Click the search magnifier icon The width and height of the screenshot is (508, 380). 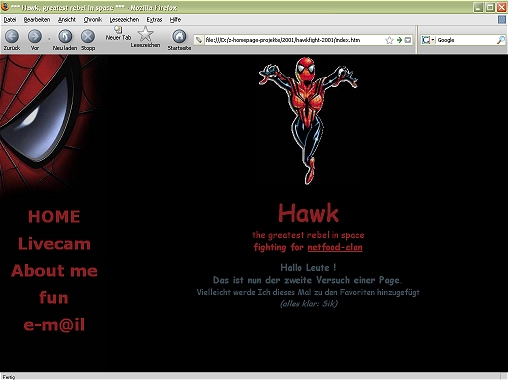point(501,40)
